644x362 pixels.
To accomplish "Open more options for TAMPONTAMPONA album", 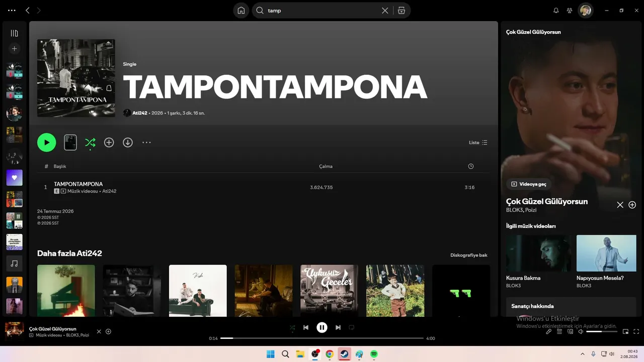I will (x=146, y=142).
